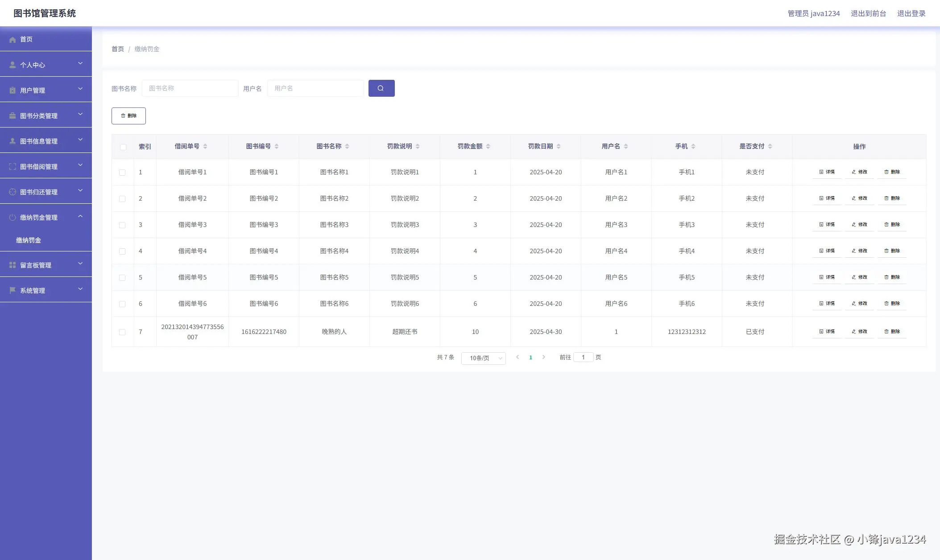This screenshot has width=940, height=560.
Task: Sort by 罚款金额 column arrows
Action: [488, 146]
